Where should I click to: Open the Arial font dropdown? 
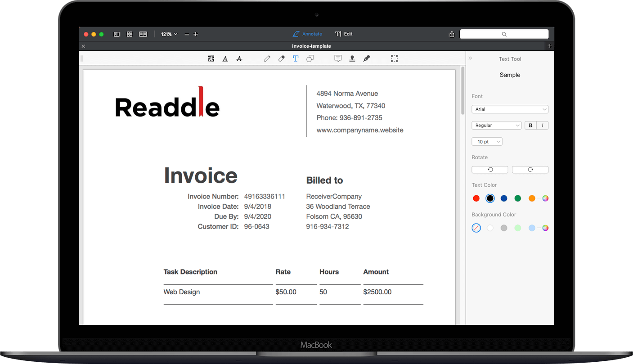pos(510,109)
